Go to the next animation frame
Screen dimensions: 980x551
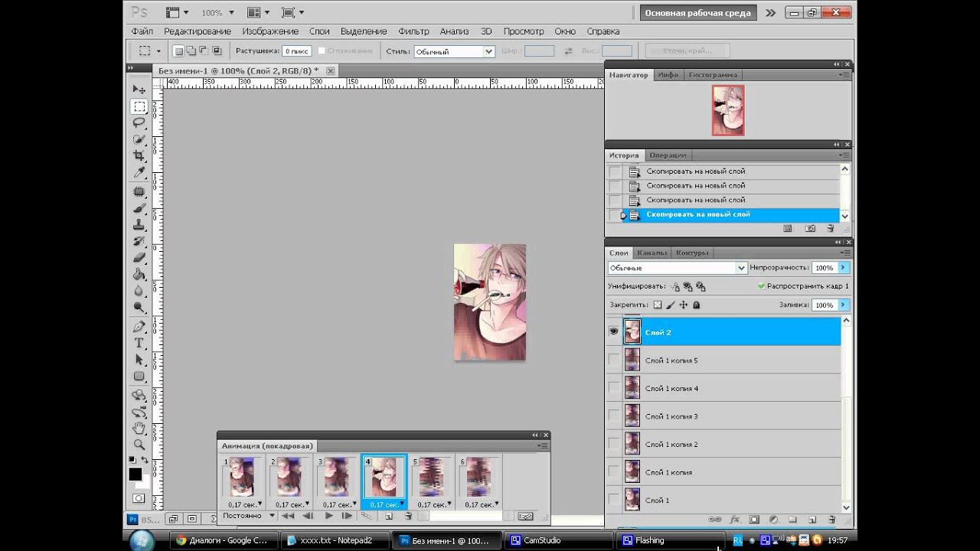(347, 517)
